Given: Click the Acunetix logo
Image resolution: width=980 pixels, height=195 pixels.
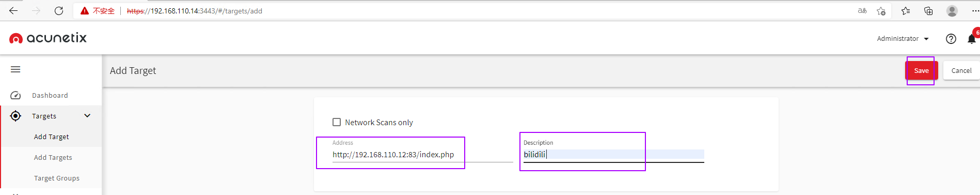Looking at the screenshot, I should pos(48,38).
